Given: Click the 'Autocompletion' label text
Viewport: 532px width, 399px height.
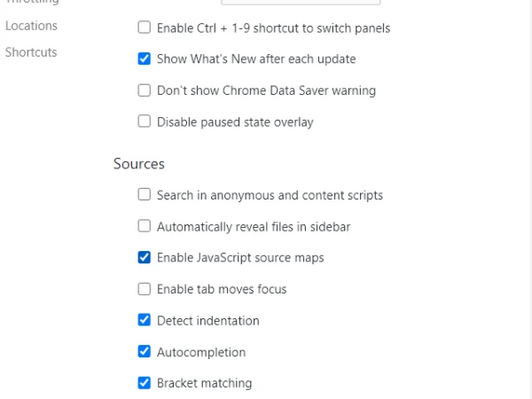Looking at the screenshot, I should 200,352.
